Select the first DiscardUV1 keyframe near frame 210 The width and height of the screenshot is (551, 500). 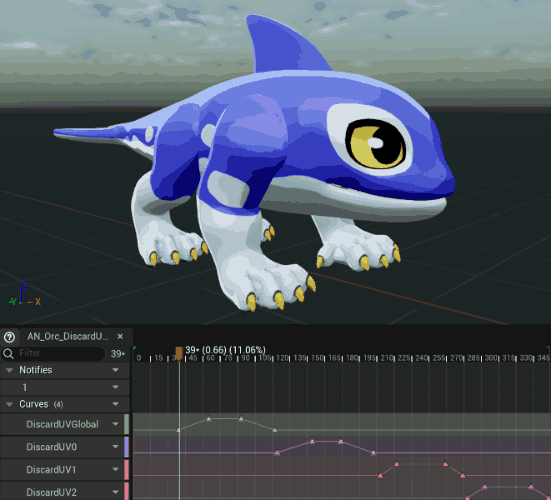tap(380, 475)
